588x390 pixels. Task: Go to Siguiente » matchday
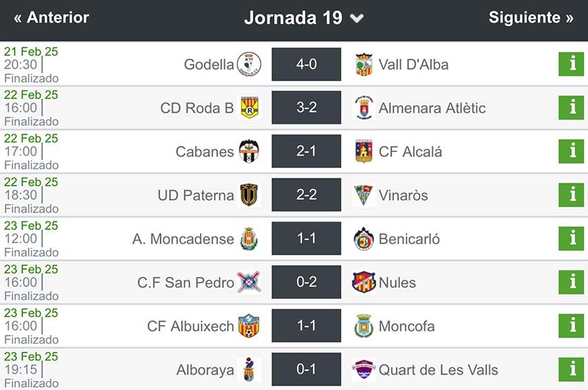[x=531, y=18]
